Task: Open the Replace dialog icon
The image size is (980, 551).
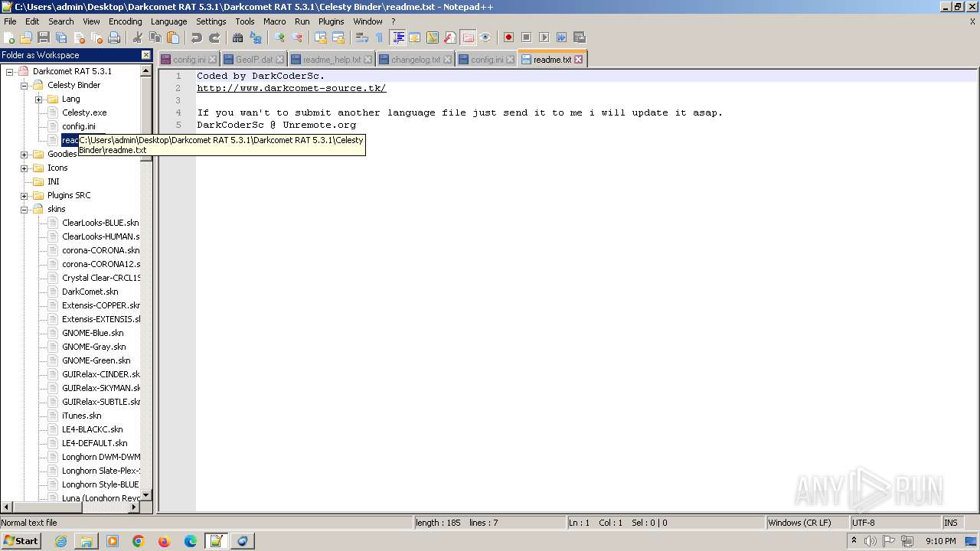Action: [256, 37]
